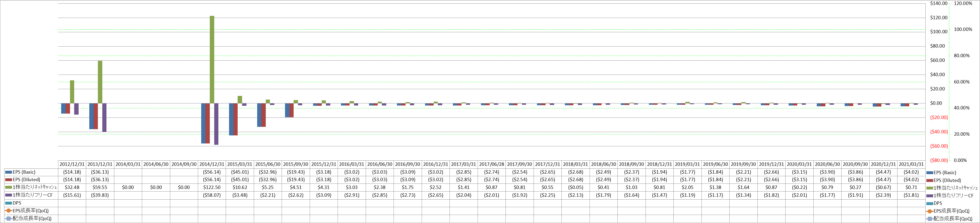
Task: Click the EPS (Diluted) cell for 2015/03/31
Action: tap(240, 180)
